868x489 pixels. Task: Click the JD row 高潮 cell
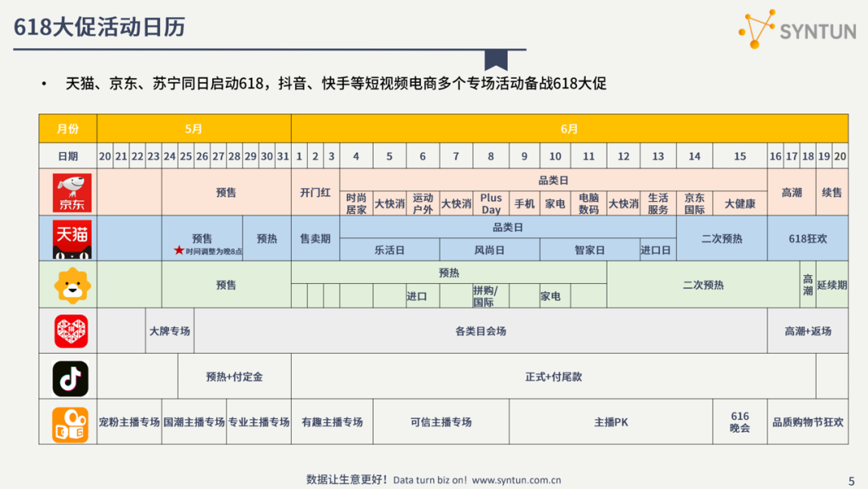click(792, 192)
